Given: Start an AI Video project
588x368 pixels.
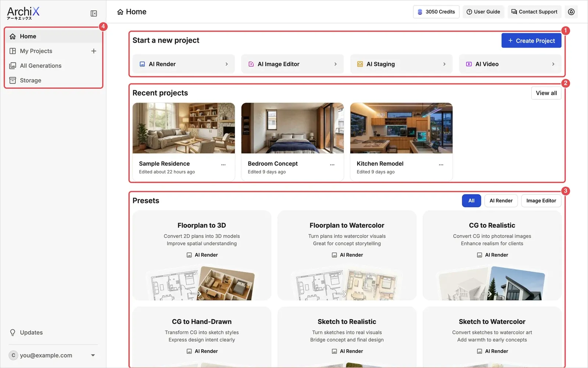Looking at the screenshot, I should click(x=510, y=64).
